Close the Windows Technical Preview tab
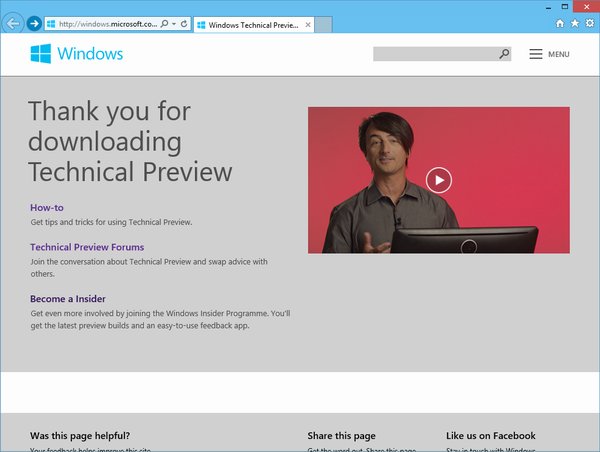600x452 pixels. [308, 25]
